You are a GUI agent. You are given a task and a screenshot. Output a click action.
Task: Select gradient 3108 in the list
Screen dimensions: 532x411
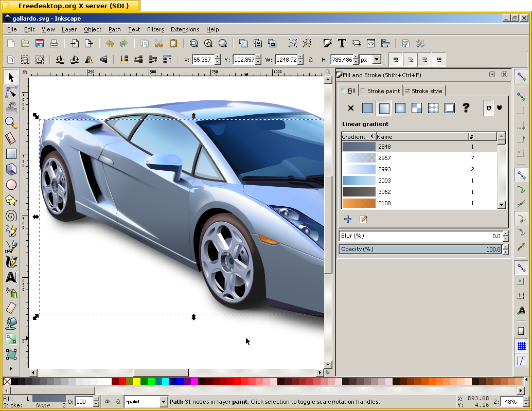click(x=419, y=203)
